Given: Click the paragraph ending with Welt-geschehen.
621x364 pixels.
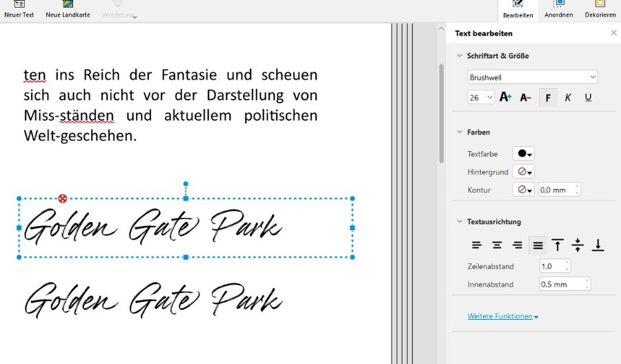Looking at the screenshot, I should tap(170, 105).
